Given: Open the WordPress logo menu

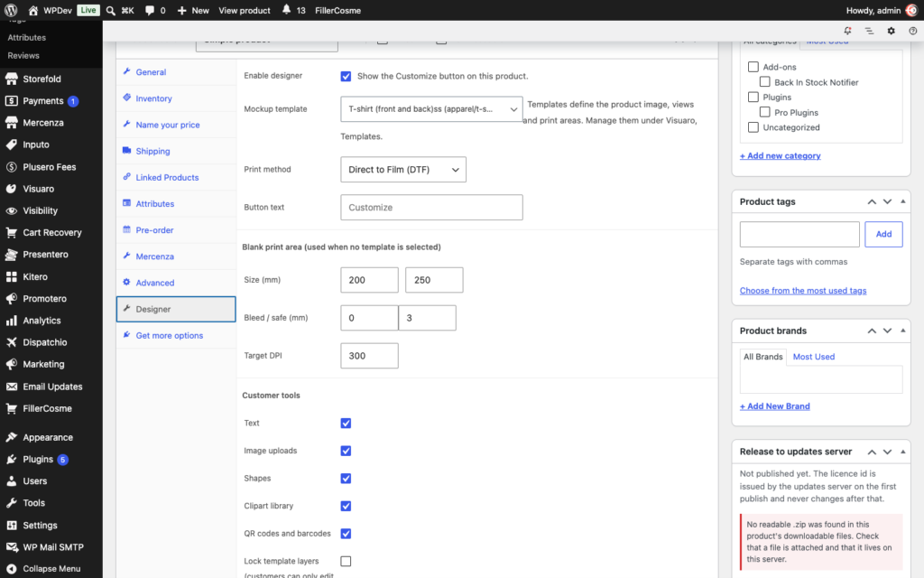Looking at the screenshot, I should [11, 10].
